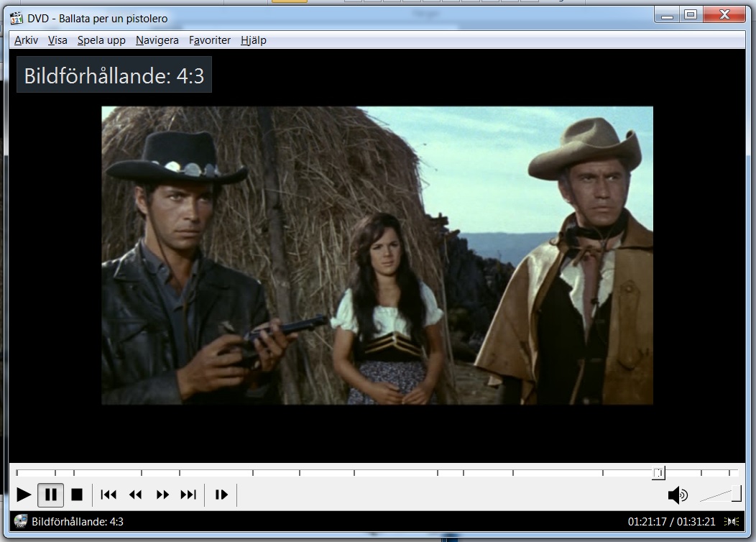Image resolution: width=756 pixels, height=542 pixels.
Task: Skip to previous chapter
Action: tap(109, 495)
